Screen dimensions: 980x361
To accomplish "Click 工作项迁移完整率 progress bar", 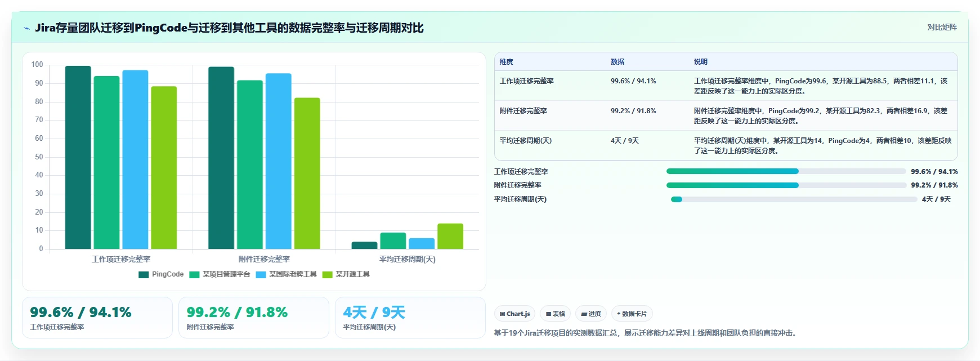I will click(x=786, y=171).
